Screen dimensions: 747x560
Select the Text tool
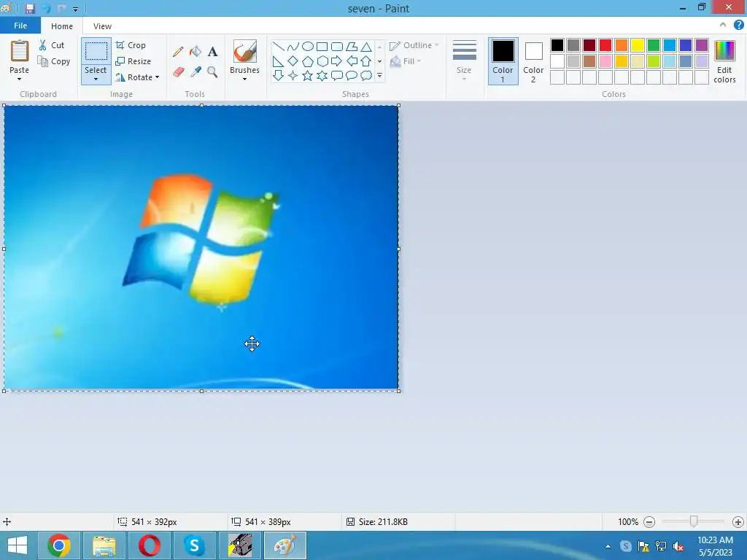(x=212, y=52)
